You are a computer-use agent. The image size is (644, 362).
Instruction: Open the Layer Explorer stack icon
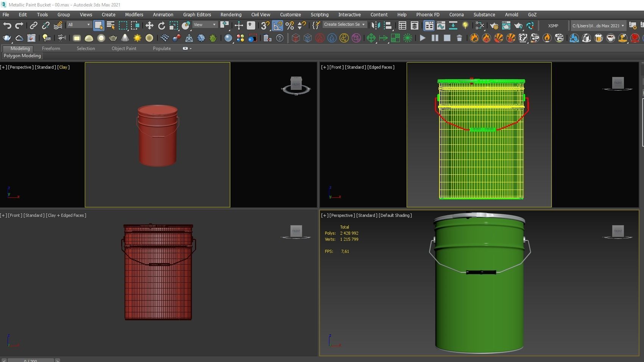[x=415, y=25]
